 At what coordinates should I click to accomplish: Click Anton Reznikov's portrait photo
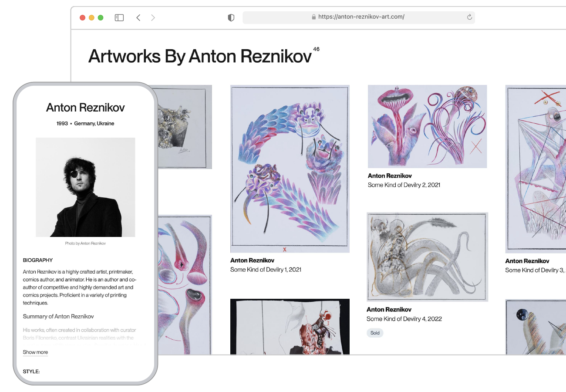click(x=85, y=187)
